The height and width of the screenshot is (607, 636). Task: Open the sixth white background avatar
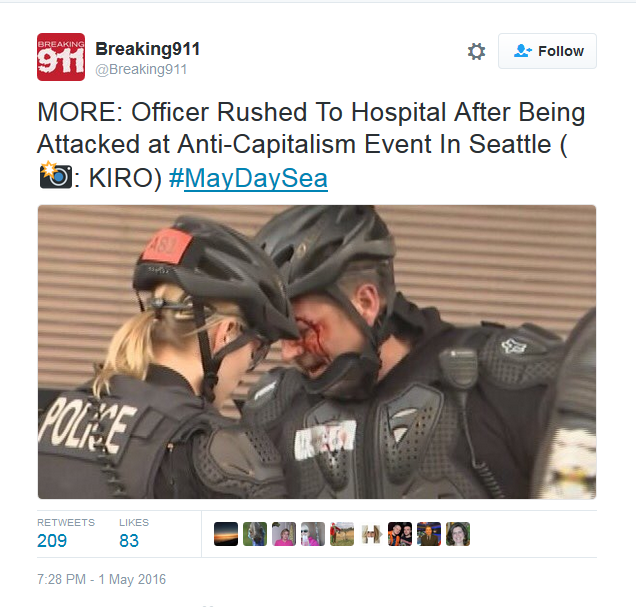click(371, 534)
